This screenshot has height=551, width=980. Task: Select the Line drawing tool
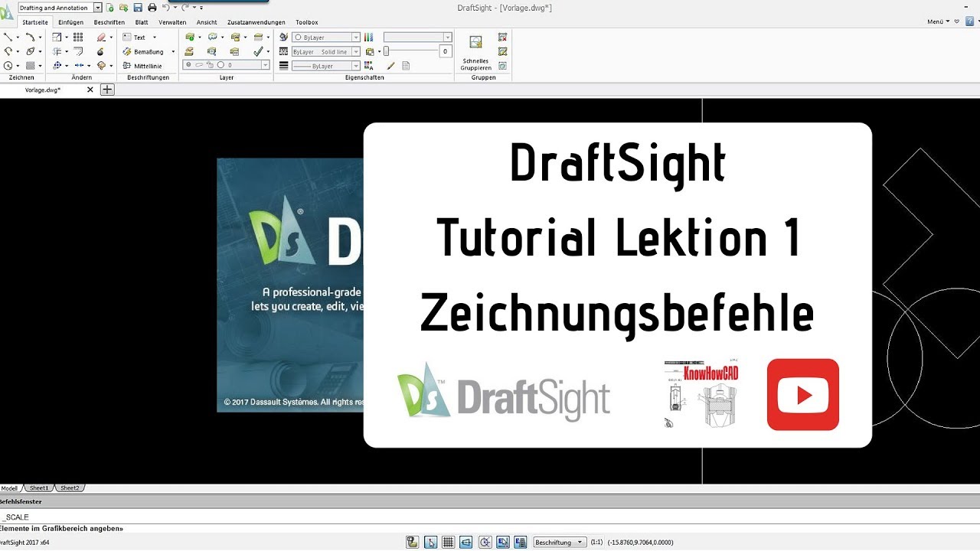point(8,37)
